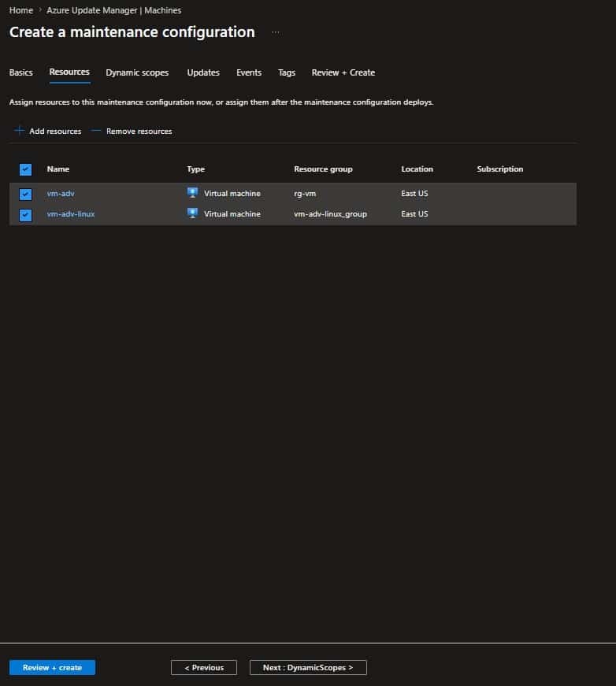Click East US in the vm-adv-linux row
This screenshot has height=686, width=616.
click(415, 214)
